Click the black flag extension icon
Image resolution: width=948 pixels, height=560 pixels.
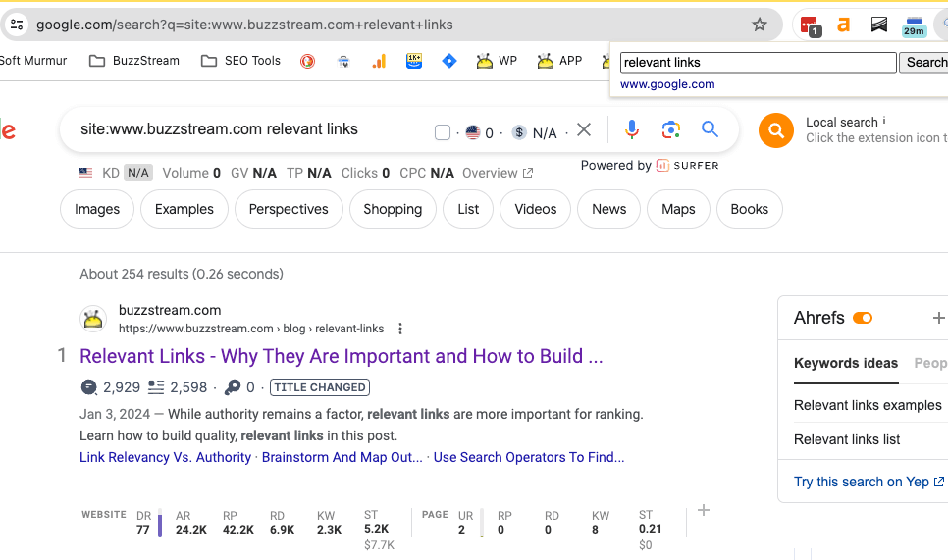tap(879, 25)
